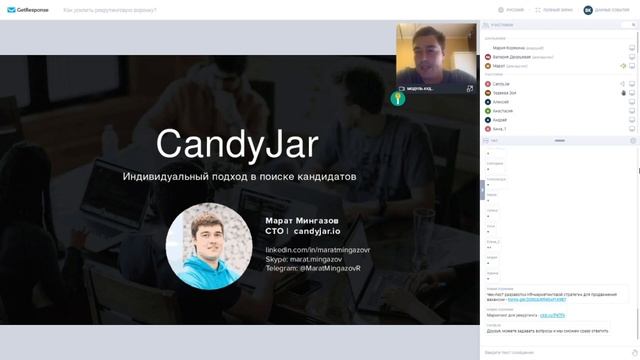Click the screen icon in the Алексей row
The image size is (640, 360).
632,102
